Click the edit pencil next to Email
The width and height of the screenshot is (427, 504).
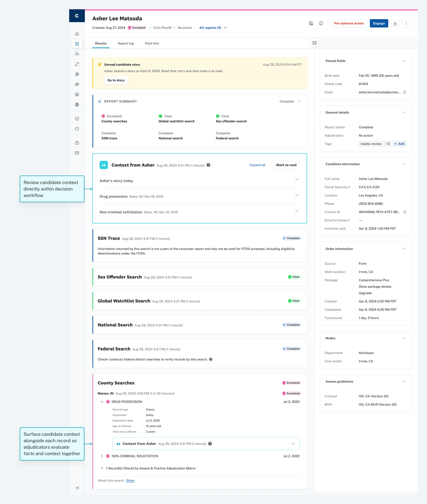(x=405, y=92)
